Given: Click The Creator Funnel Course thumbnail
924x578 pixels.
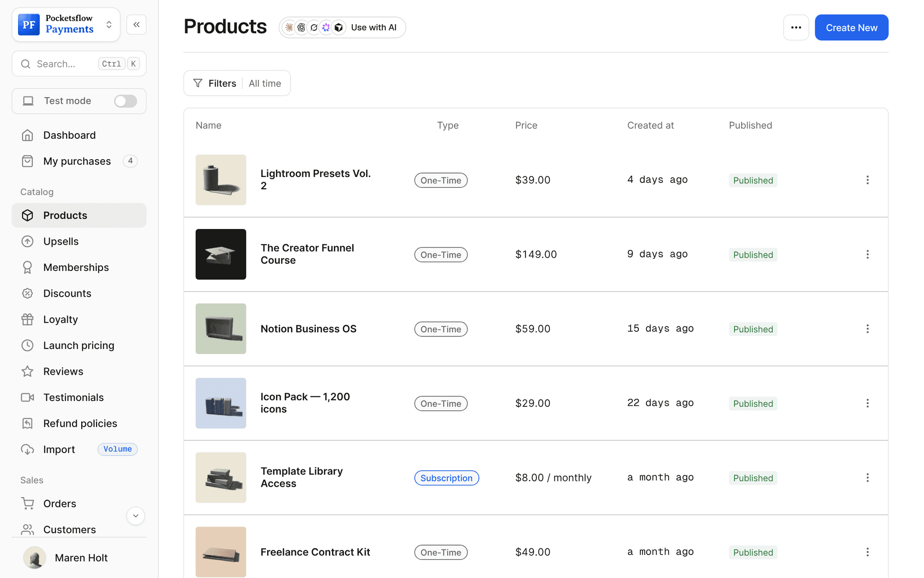Looking at the screenshot, I should tap(221, 254).
